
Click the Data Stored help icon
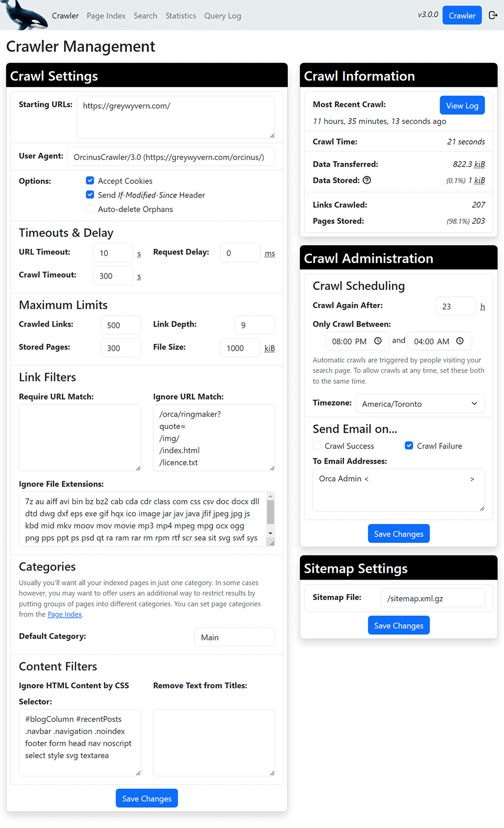(x=367, y=180)
